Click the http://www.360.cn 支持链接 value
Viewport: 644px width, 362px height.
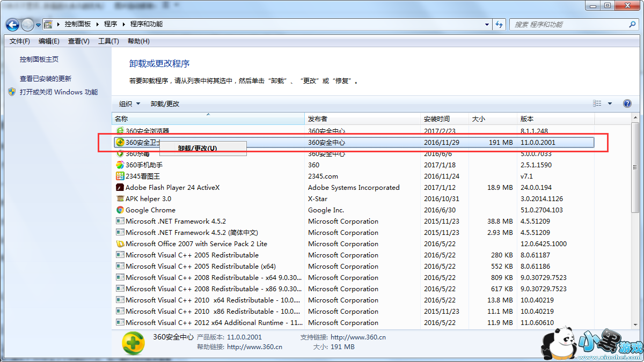point(358,337)
